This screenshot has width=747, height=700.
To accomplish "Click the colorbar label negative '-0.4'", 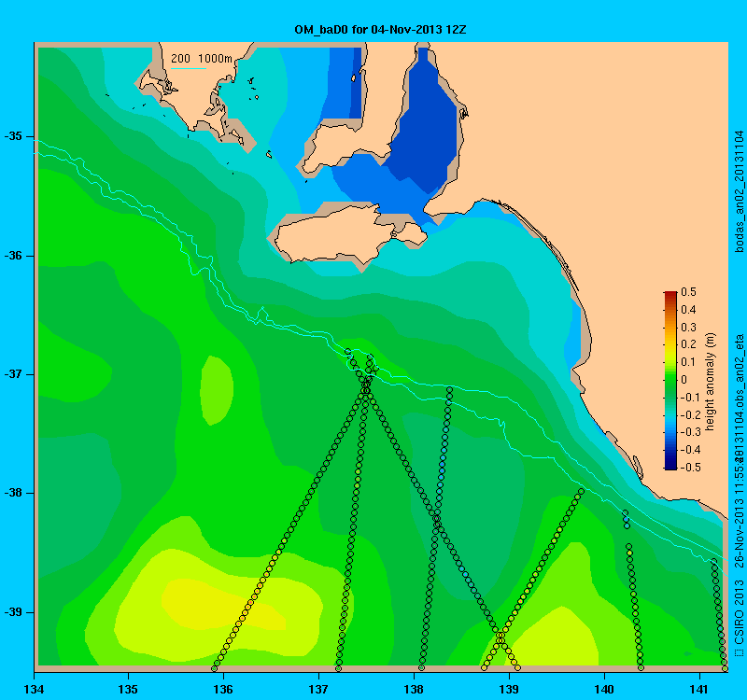I will click(689, 450).
